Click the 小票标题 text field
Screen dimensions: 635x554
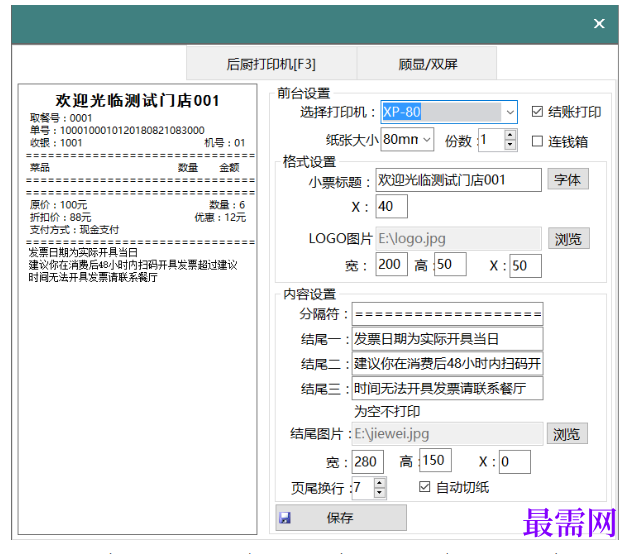coord(458,180)
